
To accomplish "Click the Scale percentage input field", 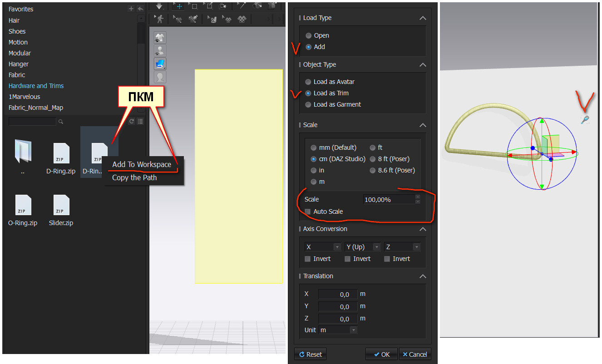I will (x=389, y=199).
